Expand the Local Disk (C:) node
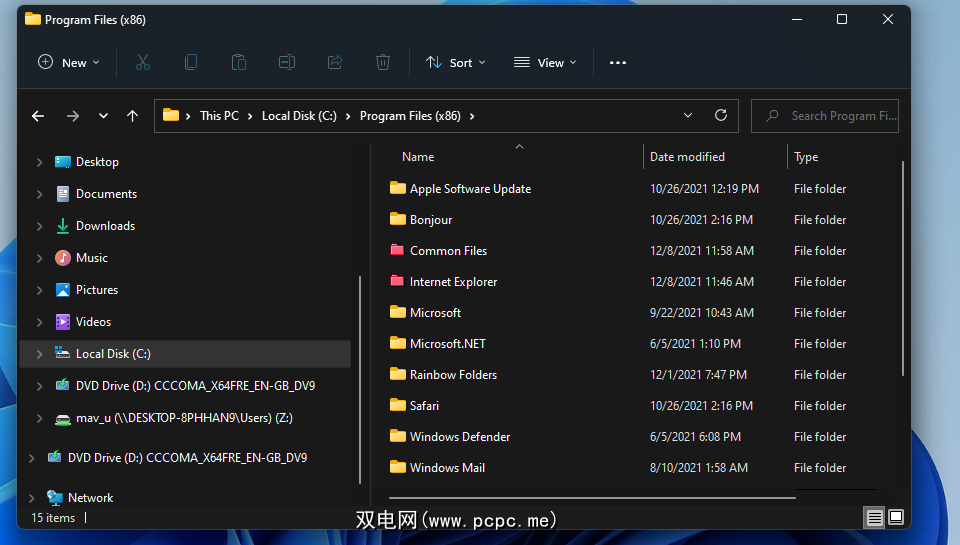The height and width of the screenshot is (545, 960). click(40, 354)
